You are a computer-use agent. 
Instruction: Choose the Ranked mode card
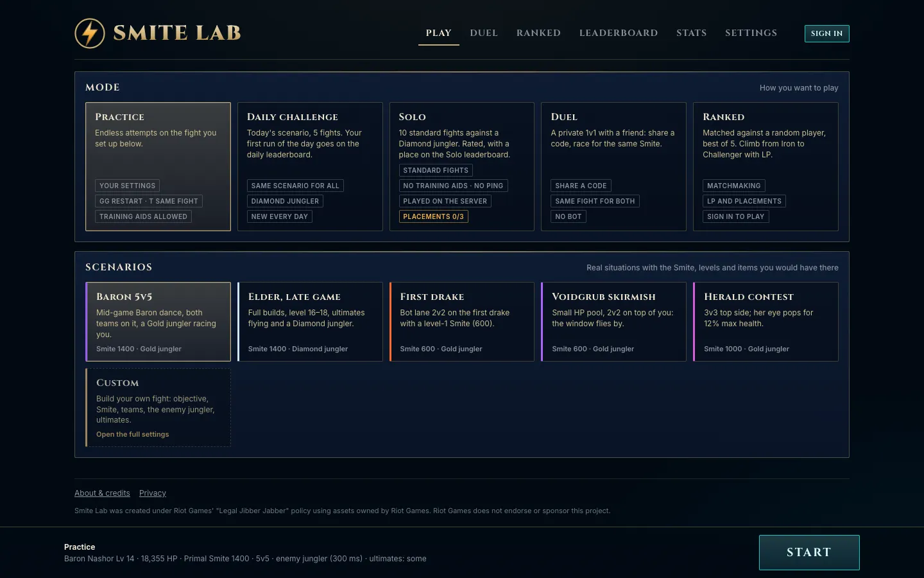766,166
